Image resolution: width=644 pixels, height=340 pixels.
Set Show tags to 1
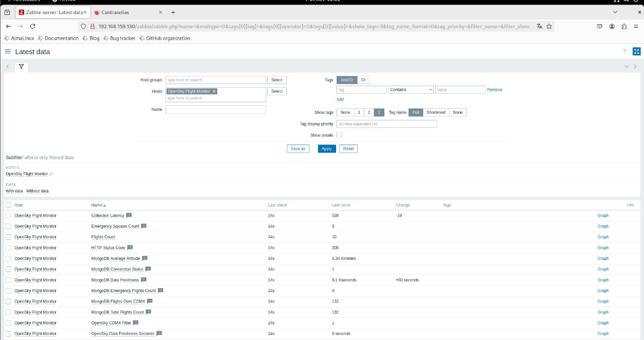(359, 112)
